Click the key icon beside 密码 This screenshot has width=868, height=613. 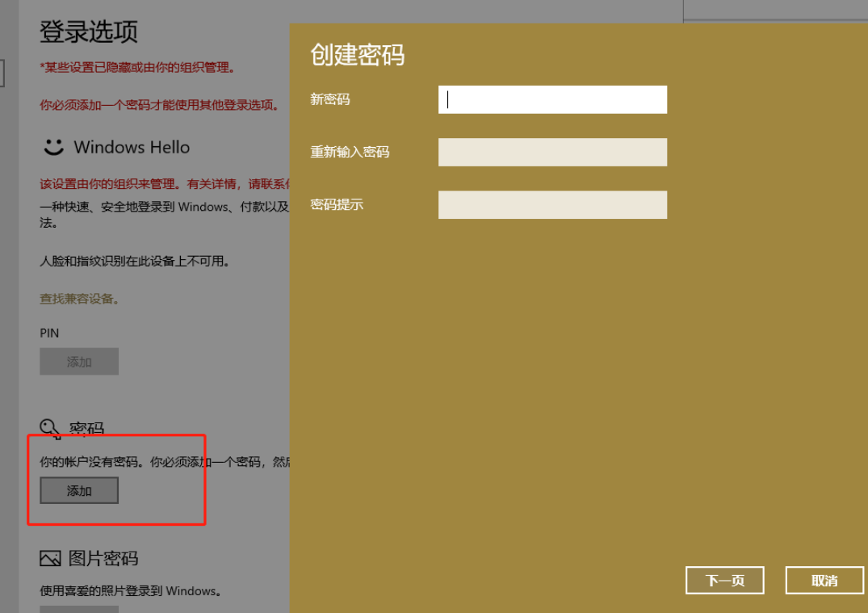pyautogui.click(x=50, y=429)
